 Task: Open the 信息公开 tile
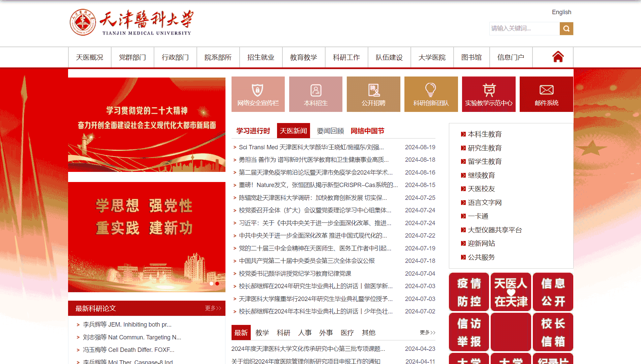tap(553, 292)
